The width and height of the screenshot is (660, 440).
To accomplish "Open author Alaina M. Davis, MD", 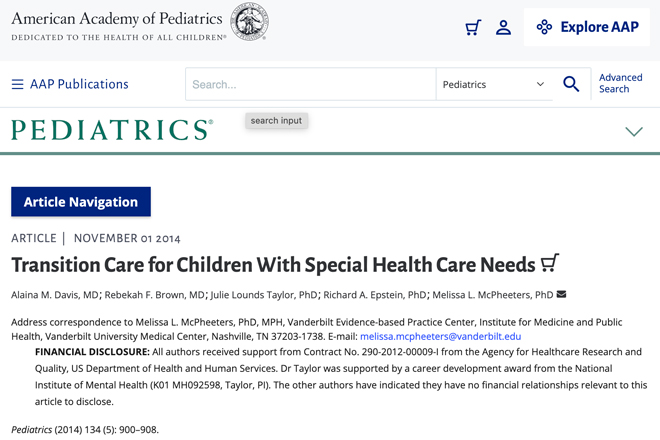I will tap(55, 295).
